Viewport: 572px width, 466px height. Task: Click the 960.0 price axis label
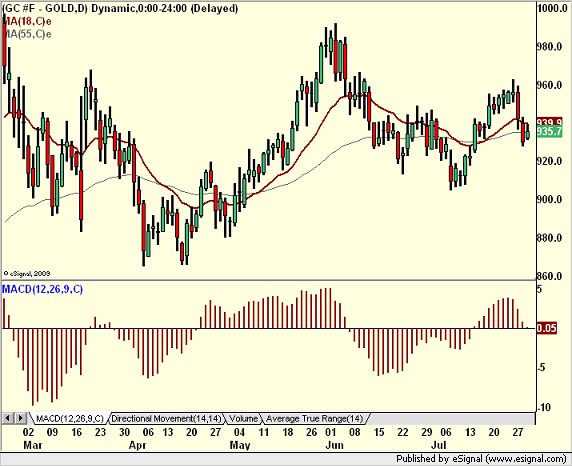tap(549, 85)
